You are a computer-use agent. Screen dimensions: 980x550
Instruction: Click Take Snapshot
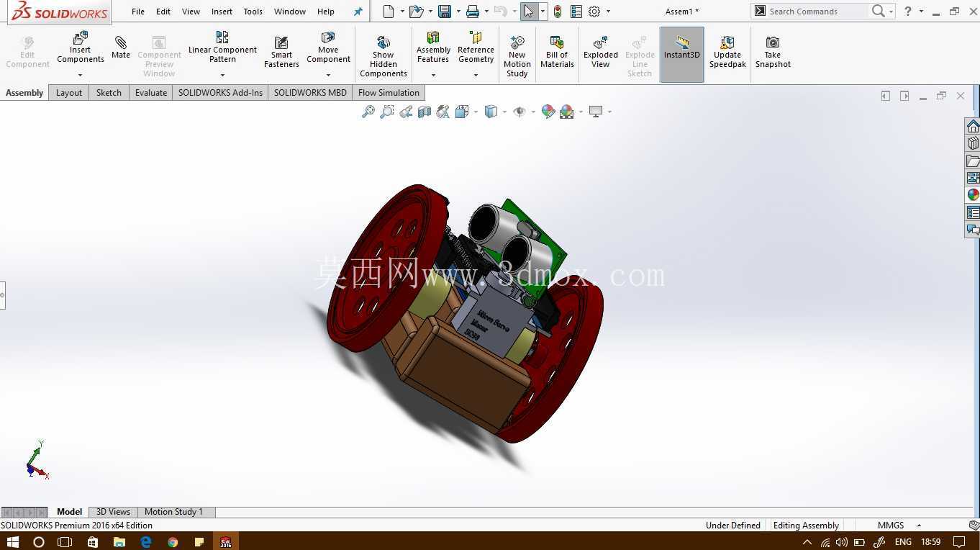pyautogui.click(x=773, y=52)
